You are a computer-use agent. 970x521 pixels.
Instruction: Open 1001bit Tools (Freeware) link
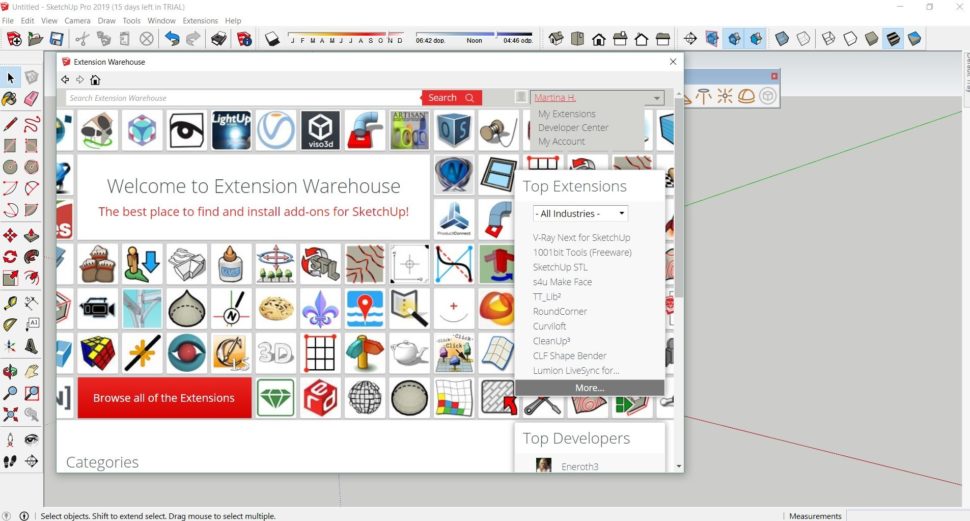pyautogui.click(x=582, y=252)
